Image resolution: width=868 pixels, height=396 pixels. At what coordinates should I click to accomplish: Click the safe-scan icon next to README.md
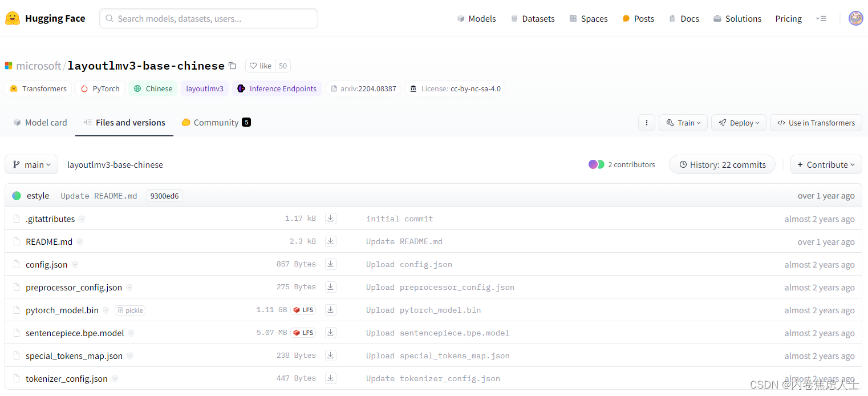click(80, 242)
